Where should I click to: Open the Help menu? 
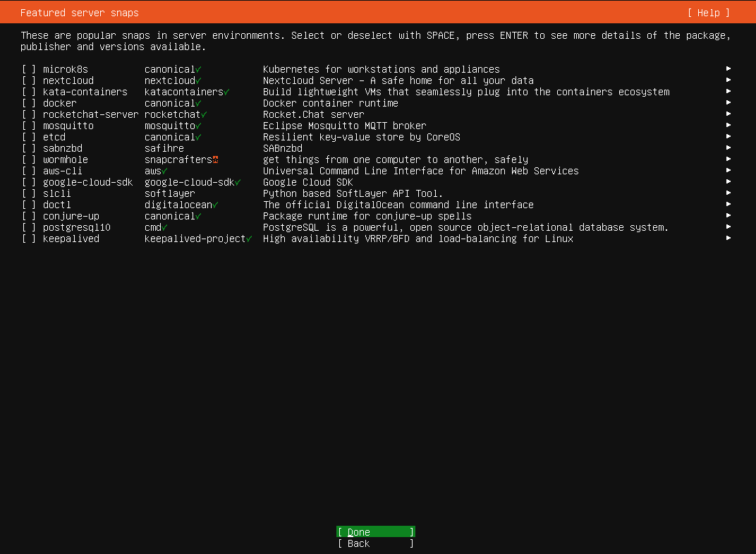[708, 13]
